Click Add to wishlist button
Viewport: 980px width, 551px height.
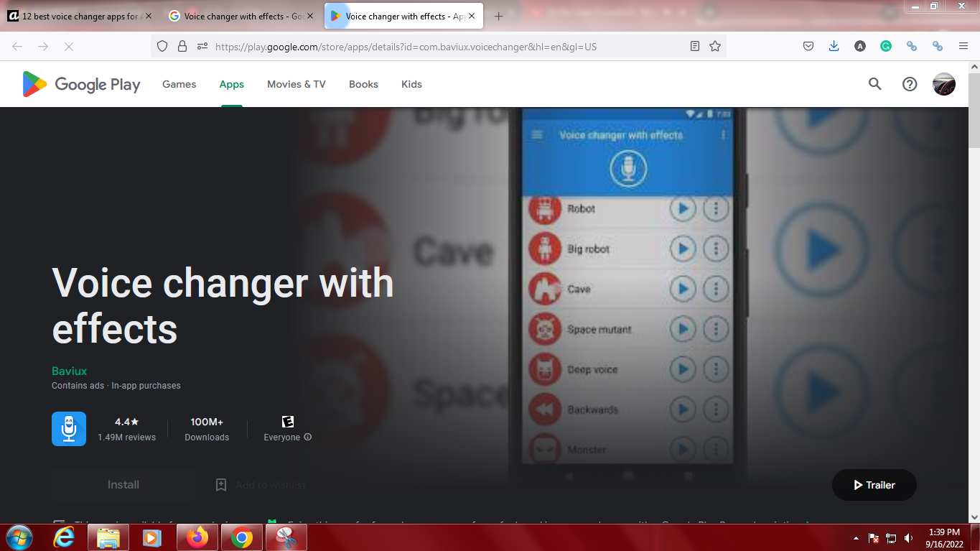pyautogui.click(x=261, y=485)
